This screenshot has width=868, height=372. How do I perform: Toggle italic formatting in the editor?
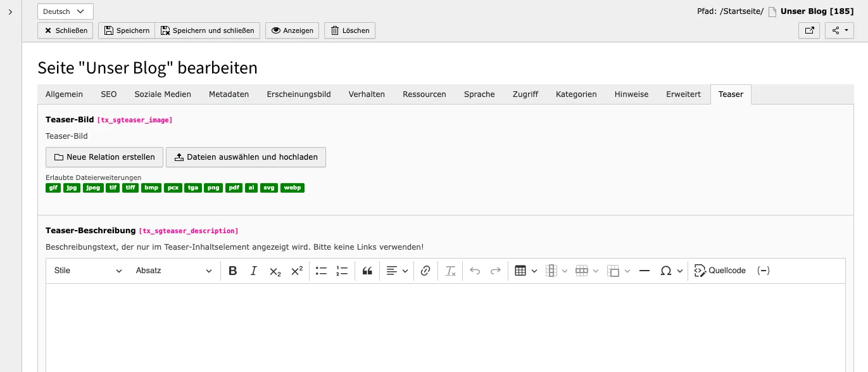(253, 271)
